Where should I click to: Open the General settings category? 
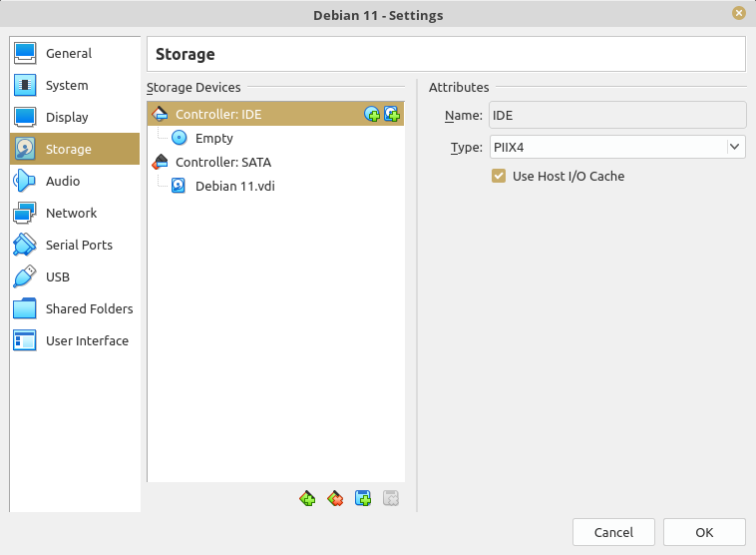click(75, 53)
